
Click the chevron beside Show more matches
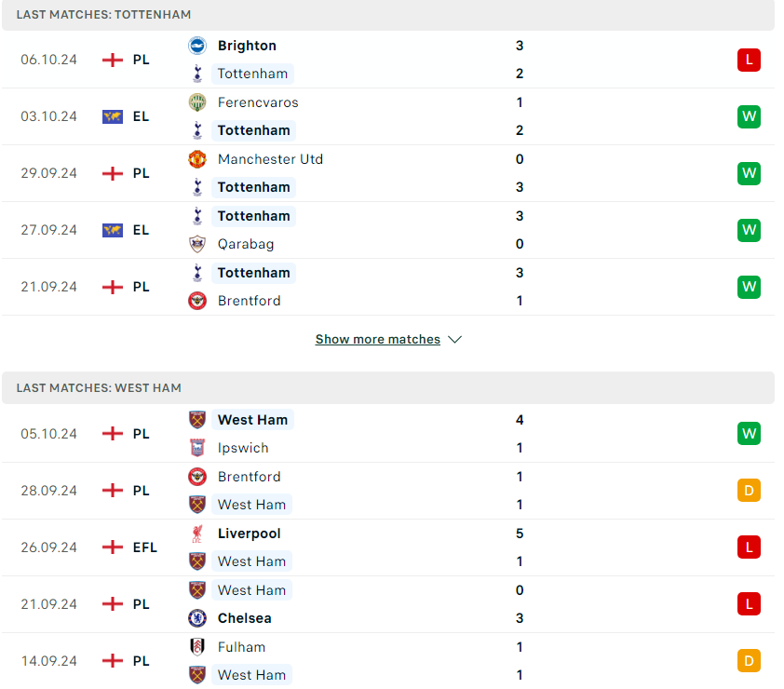[x=454, y=340]
